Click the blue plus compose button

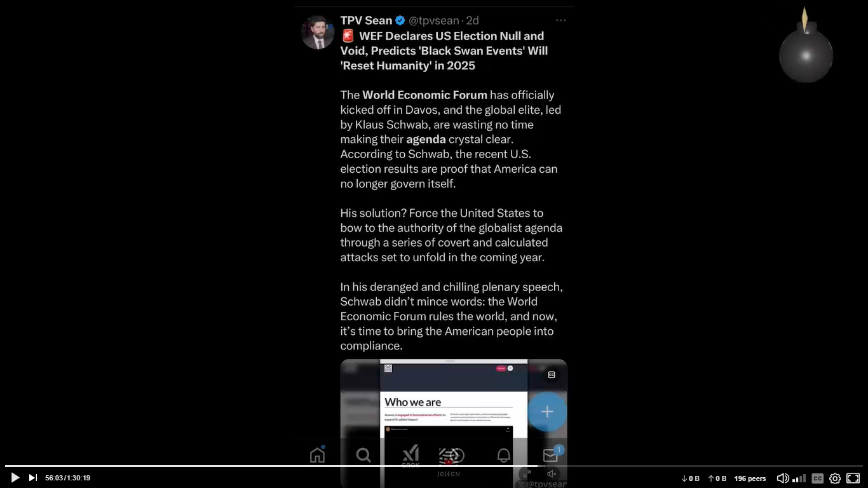(546, 412)
